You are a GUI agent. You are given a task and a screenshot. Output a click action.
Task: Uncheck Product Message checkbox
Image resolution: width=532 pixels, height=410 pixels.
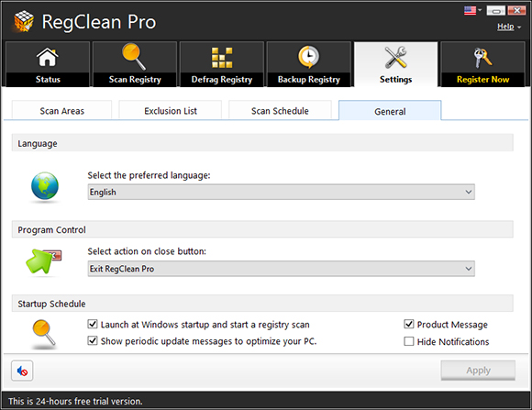pyautogui.click(x=409, y=324)
